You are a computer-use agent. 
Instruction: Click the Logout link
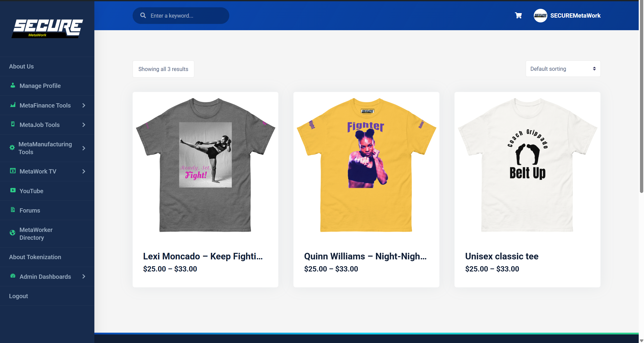click(18, 296)
